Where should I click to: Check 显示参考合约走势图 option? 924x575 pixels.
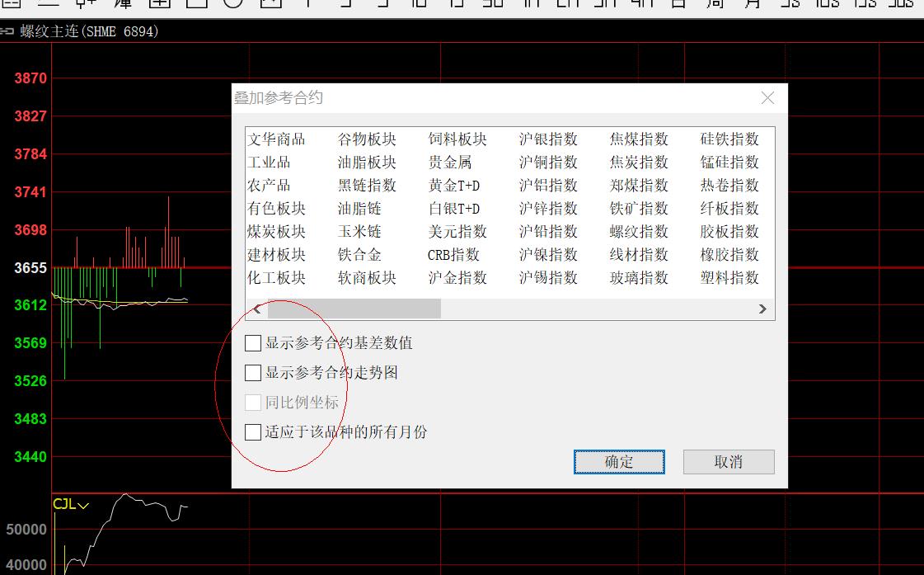click(x=254, y=373)
